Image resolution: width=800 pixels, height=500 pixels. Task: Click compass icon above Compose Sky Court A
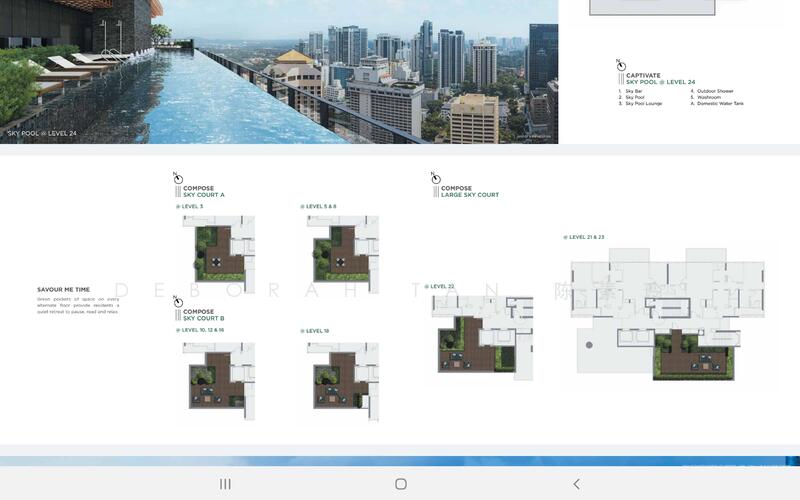click(x=177, y=177)
